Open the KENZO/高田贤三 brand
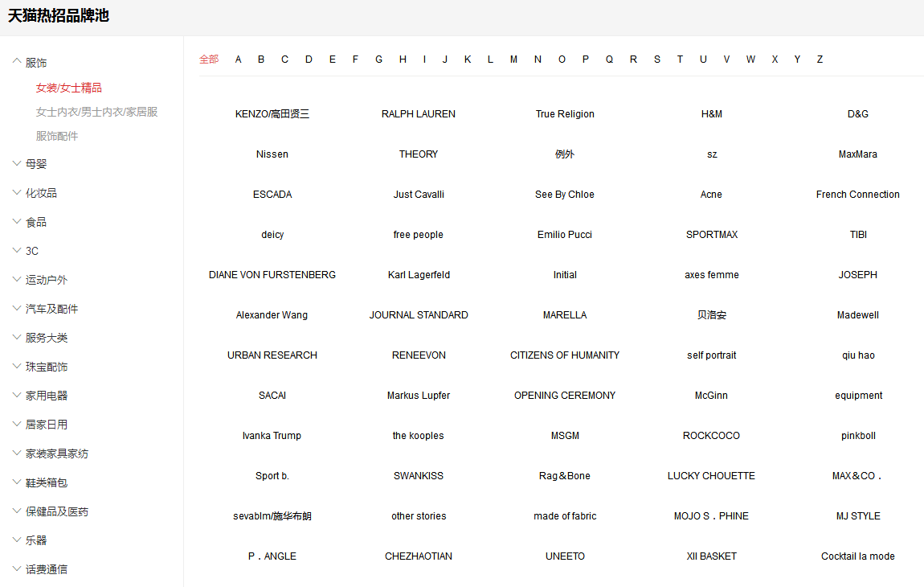Image resolution: width=924 pixels, height=587 pixels. click(x=272, y=114)
